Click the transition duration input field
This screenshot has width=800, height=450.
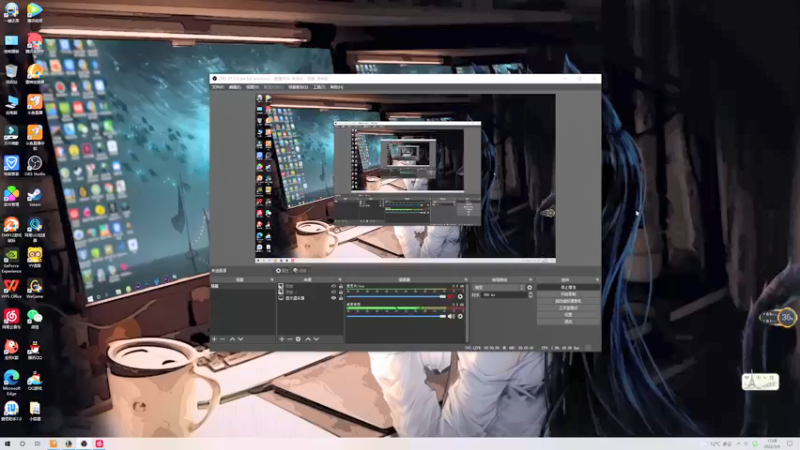505,295
